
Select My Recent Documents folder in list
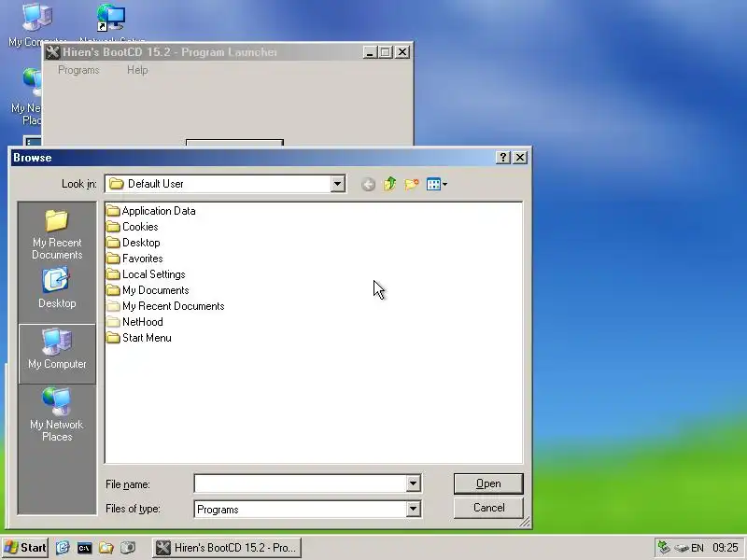[165, 306]
